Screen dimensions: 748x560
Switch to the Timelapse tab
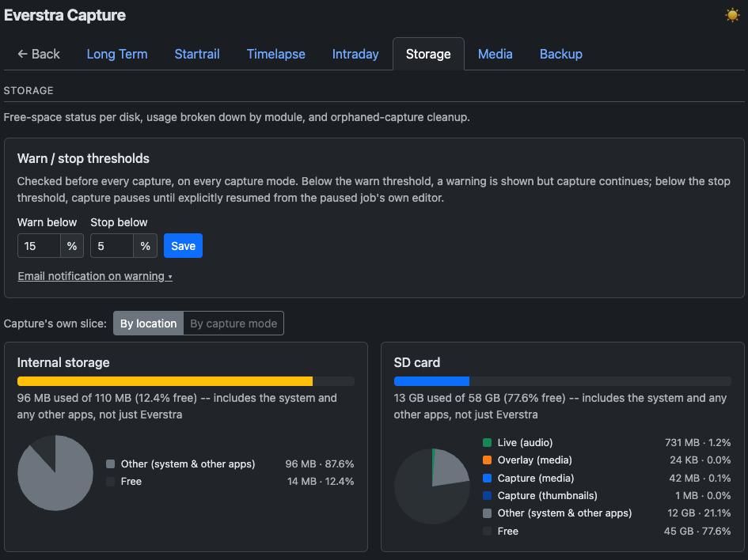click(275, 54)
